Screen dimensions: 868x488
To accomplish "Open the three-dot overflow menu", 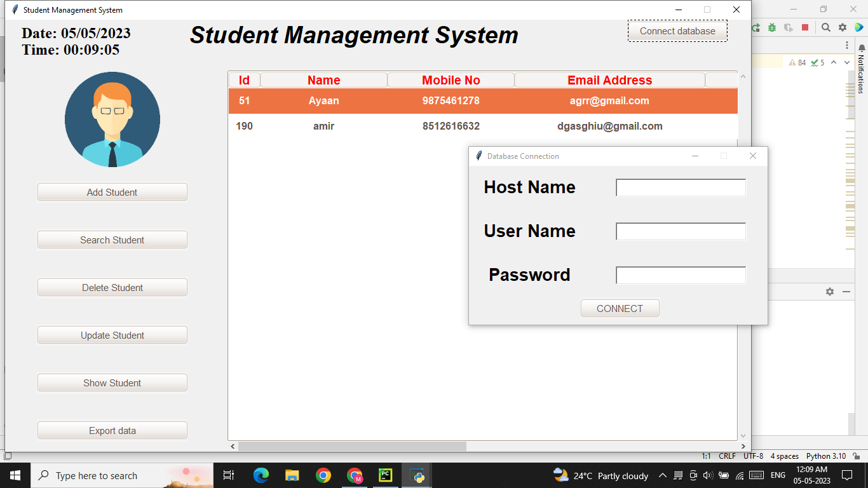I will click(x=847, y=45).
